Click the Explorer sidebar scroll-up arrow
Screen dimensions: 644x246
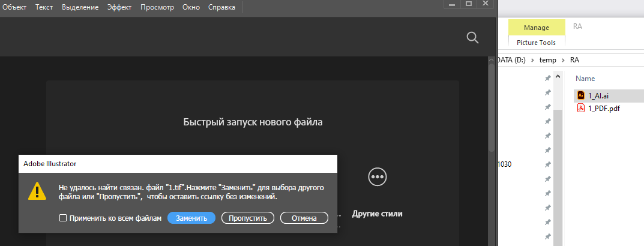coord(557,78)
